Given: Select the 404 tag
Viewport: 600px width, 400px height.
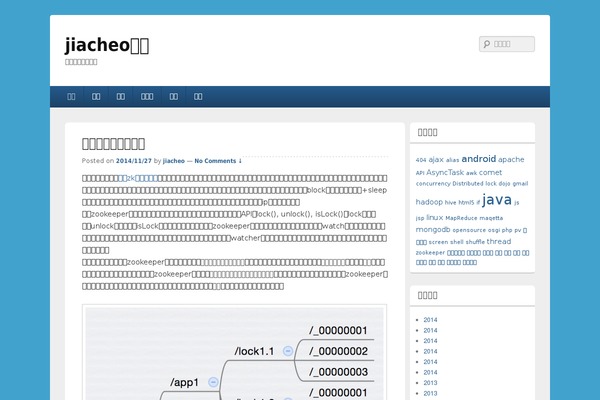Looking at the screenshot, I should pyautogui.click(x=421, y=160).
